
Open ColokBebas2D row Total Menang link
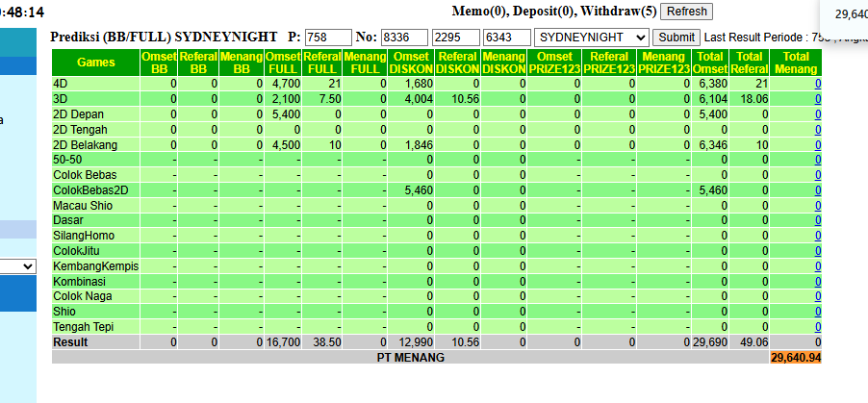818,190
